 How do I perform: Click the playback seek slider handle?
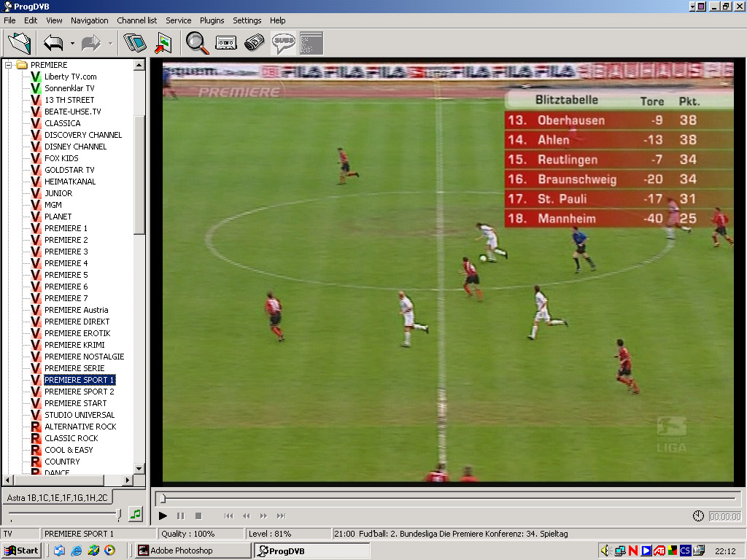pyautogui.click(x=163, y=499)
